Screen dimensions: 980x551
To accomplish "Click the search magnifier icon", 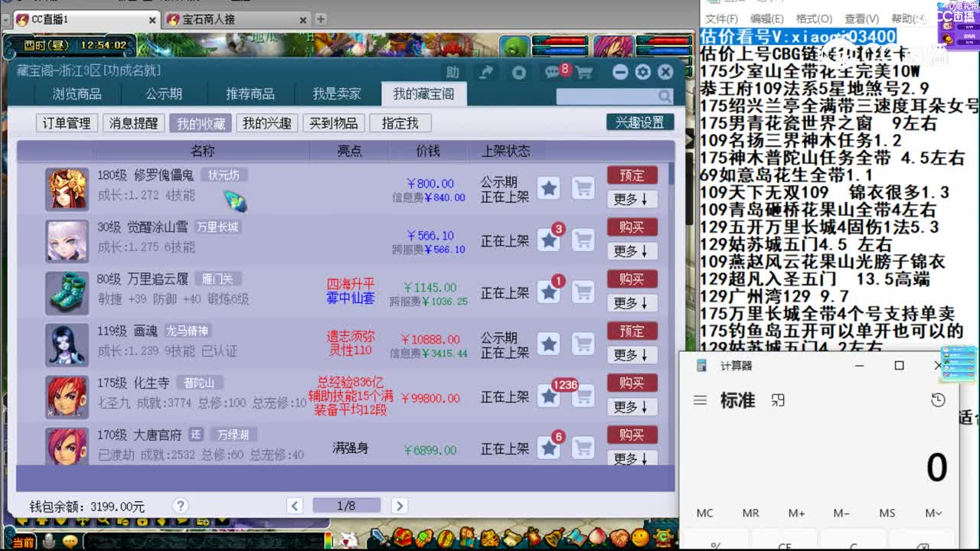I will [x=665, y=96].
